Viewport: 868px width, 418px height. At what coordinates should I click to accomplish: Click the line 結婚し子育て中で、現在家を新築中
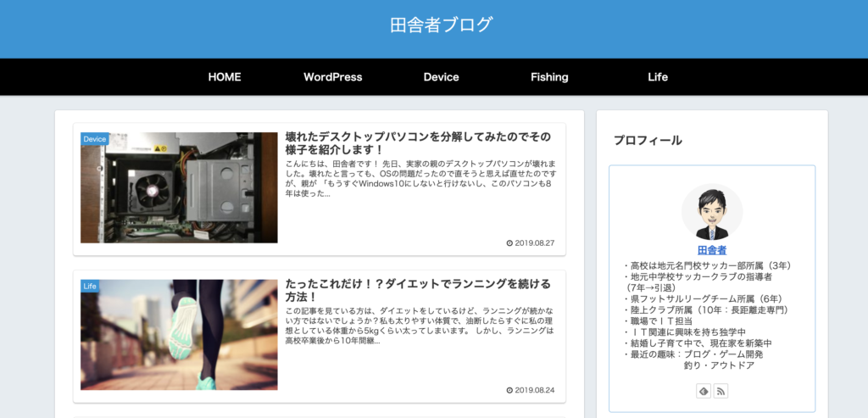tap(697, 343)
